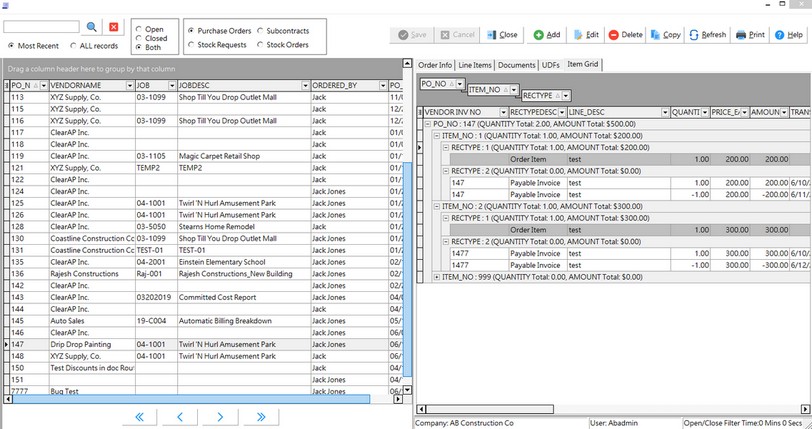
Task: Click the item grid horizontal scrollbar thumb
Action: click(x=490, y=409)
